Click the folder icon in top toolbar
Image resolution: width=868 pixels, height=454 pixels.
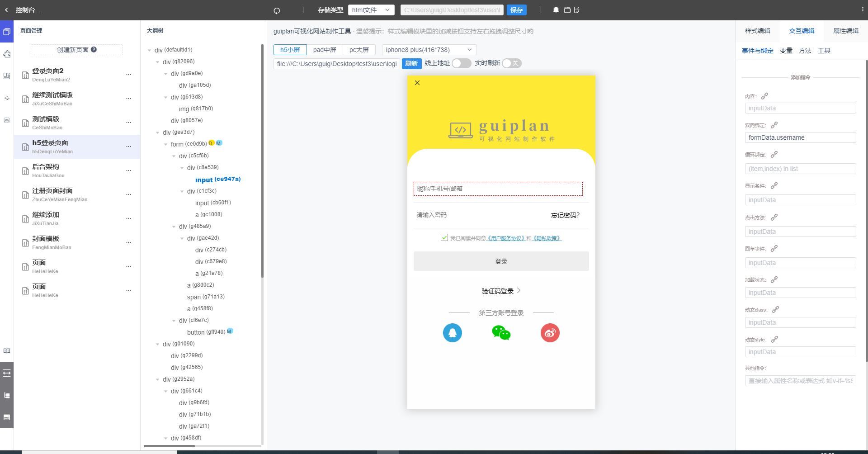567,10
